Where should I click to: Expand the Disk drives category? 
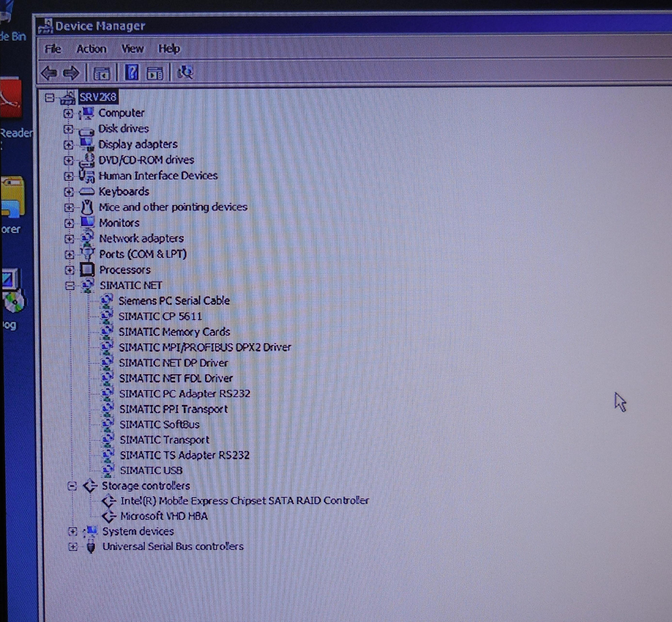(x=68, y=129)
